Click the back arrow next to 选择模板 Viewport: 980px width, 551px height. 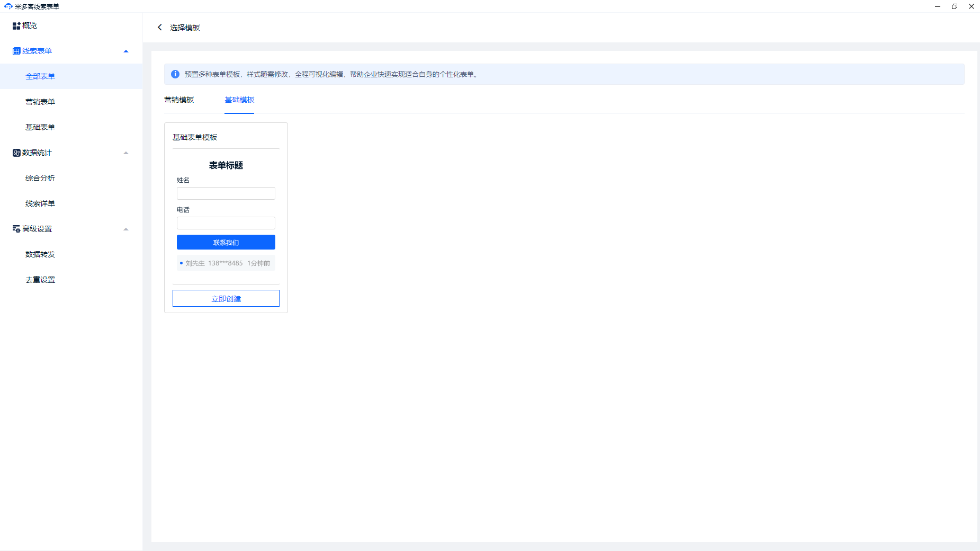(x=160, y=27)
